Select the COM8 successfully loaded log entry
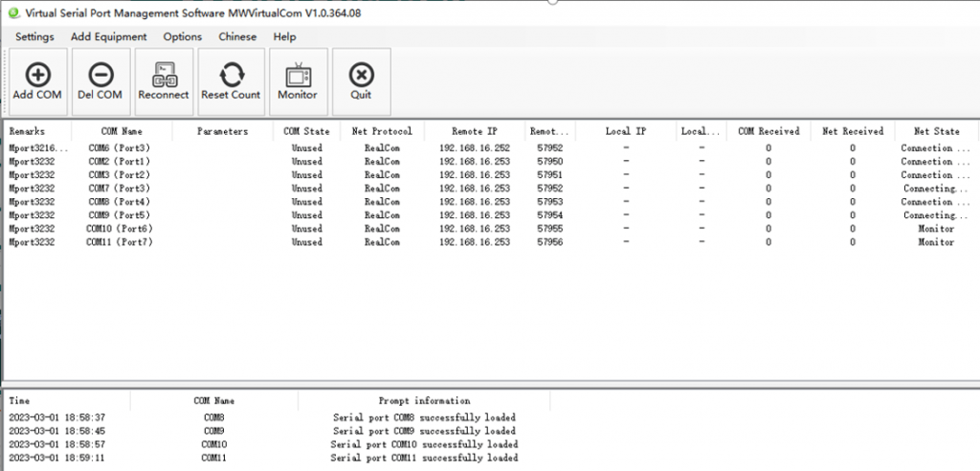 [424, 417]
